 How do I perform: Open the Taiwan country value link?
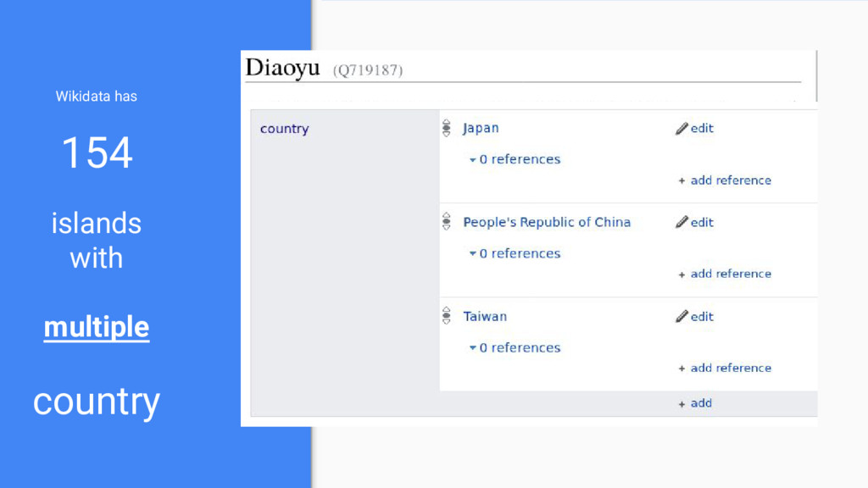(x=484, y=317)
